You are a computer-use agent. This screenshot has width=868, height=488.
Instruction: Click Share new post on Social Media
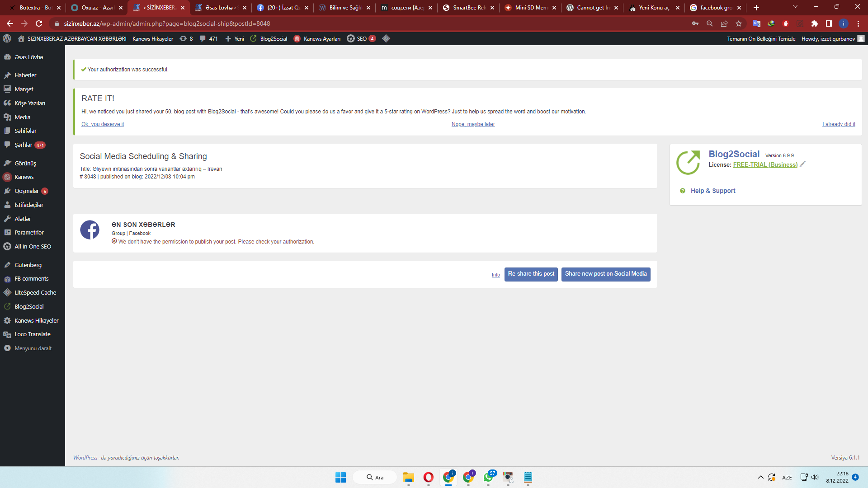point(606,274)
